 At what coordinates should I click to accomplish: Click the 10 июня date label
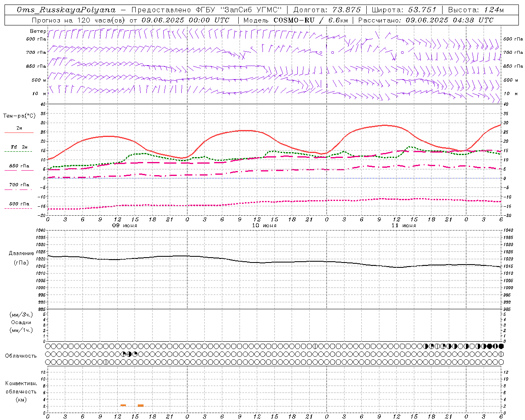264,226
